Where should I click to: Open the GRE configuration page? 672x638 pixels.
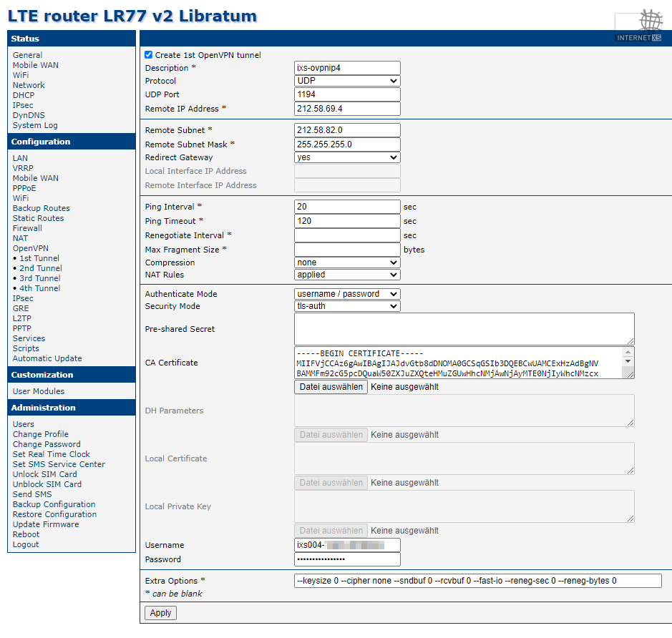point(21,309)
